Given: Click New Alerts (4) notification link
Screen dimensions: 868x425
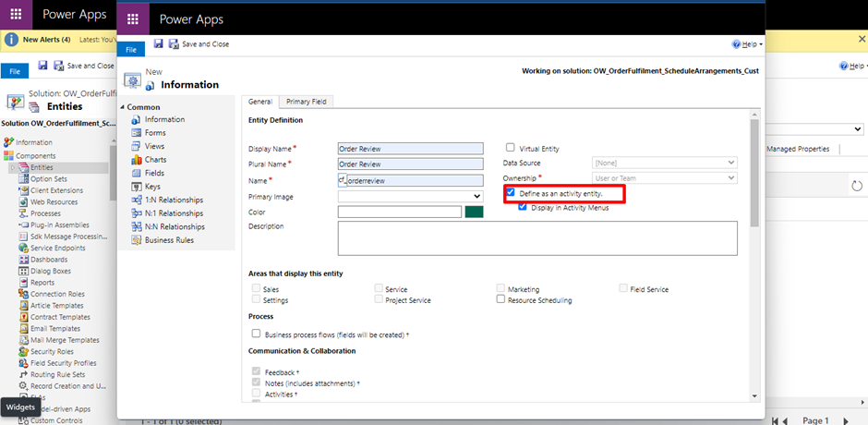Looking at the screenshot, I should tap(46, 40).
